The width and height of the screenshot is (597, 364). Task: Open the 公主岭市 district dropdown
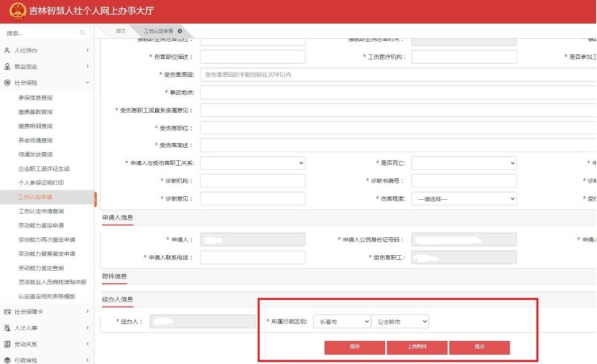399,322
